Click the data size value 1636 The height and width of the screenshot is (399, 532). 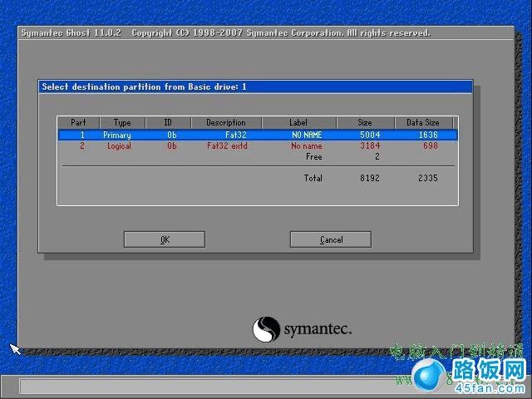tap(428, 135)
